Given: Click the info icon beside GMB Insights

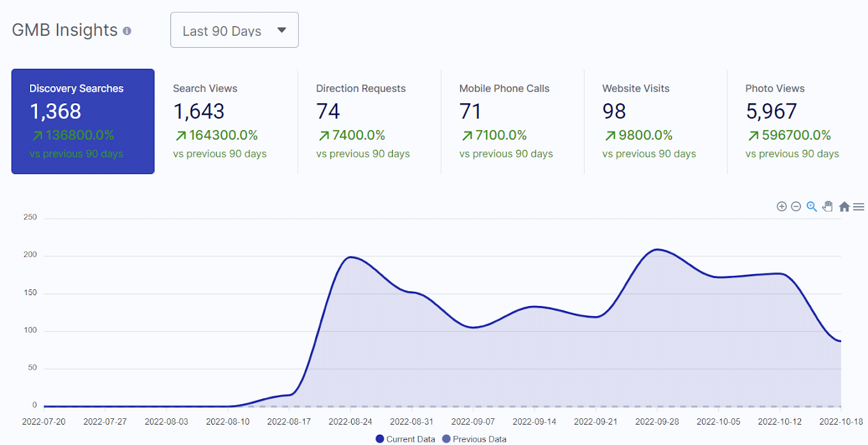Looking at the screenshot, I should click(x=127, y=31).
